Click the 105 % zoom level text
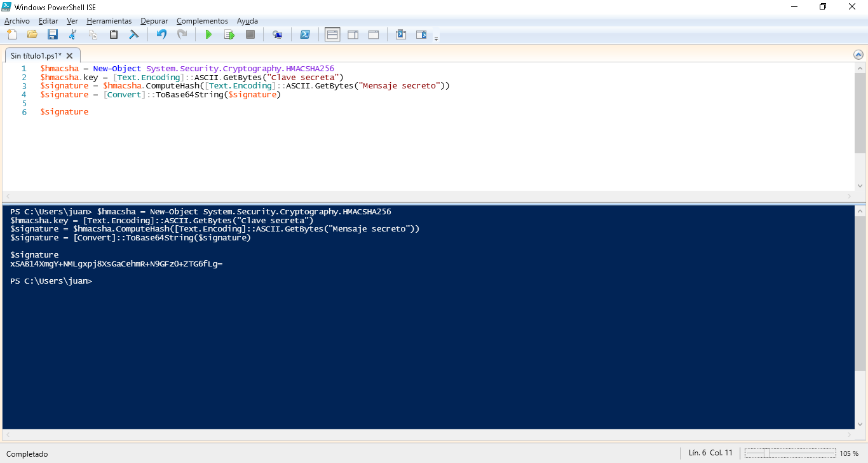 [849, 453]
